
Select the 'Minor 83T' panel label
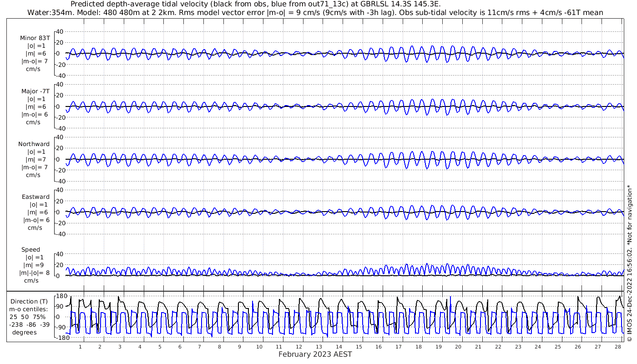click(x=35, y=38)
